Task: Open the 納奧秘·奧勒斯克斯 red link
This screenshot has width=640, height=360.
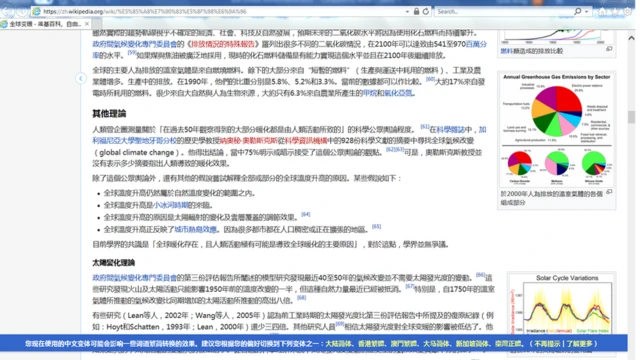Action: pos(249,141)
